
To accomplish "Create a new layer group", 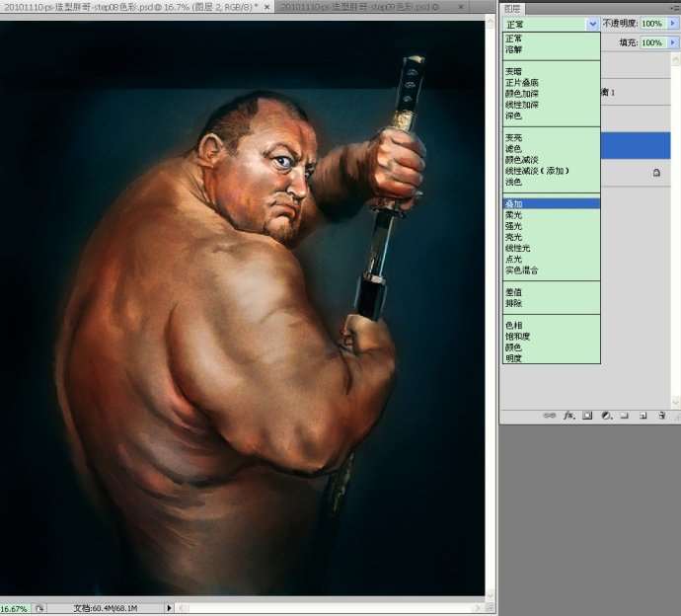I will click(x=625, y=416).
